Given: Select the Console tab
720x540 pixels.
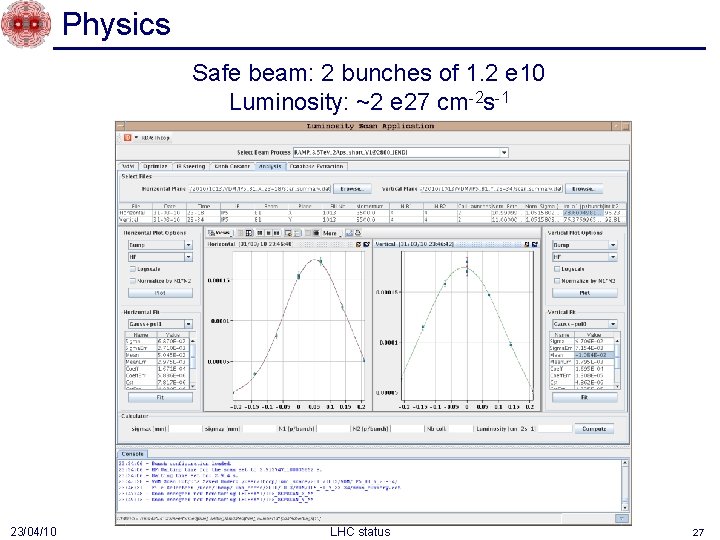Looking at the screenshot, I should click(x=133, y=454).
